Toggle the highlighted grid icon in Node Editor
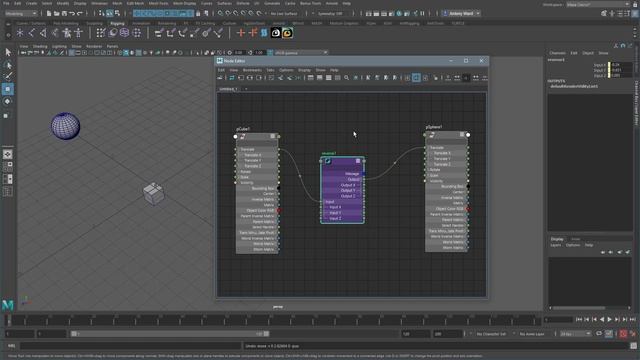640x360 pixels. pos(416,78)
